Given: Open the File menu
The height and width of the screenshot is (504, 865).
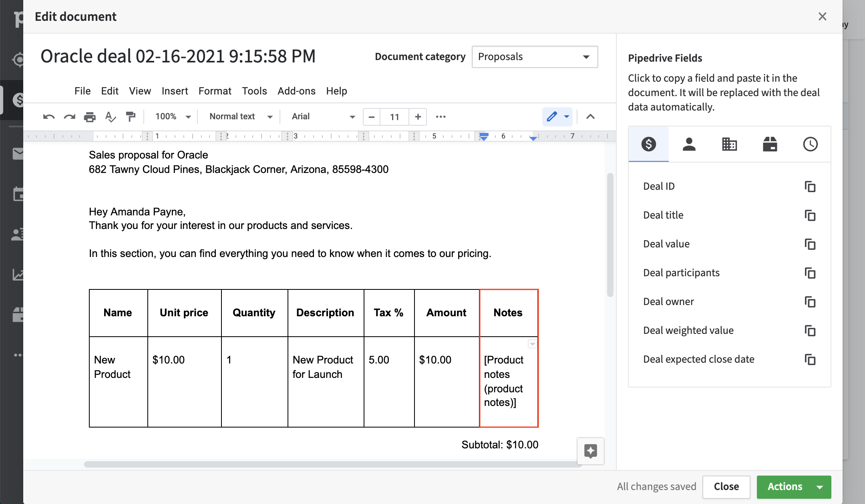Looking at the screenshot, I should pyautogui.click(x=82, y=91).
